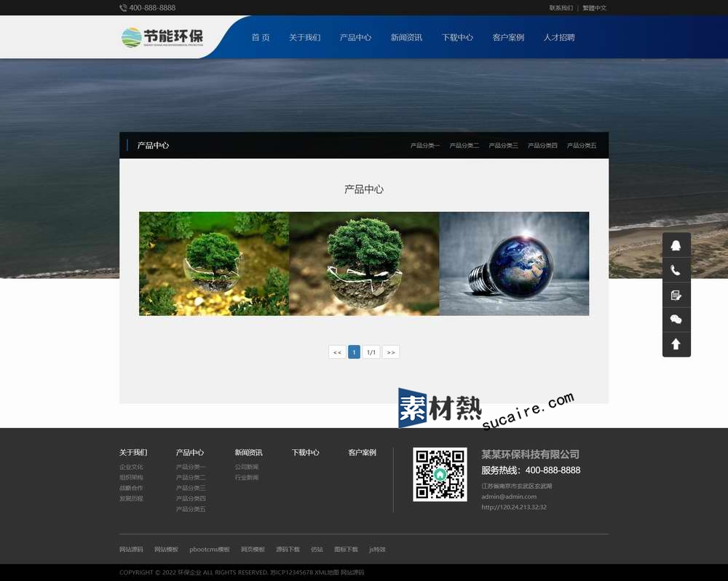Click the back-to-top arrow icon
Viewport: 728px width, 581px height.
pos(676,344)
